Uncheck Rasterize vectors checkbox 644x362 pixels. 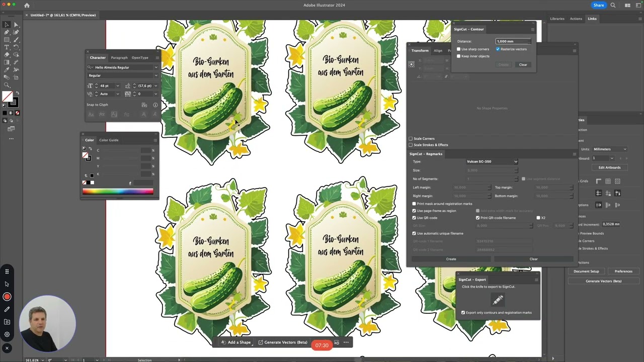(x=498, y=49)
